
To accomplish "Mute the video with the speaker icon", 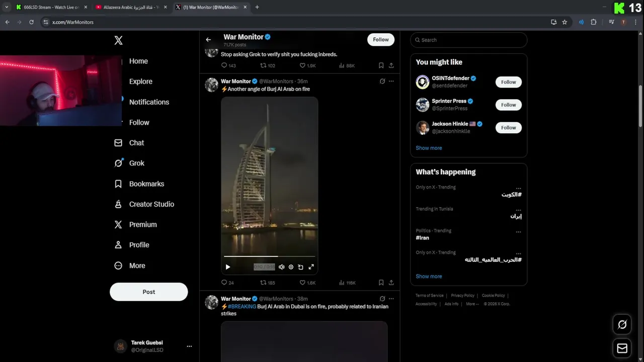I will pos(281,267).
